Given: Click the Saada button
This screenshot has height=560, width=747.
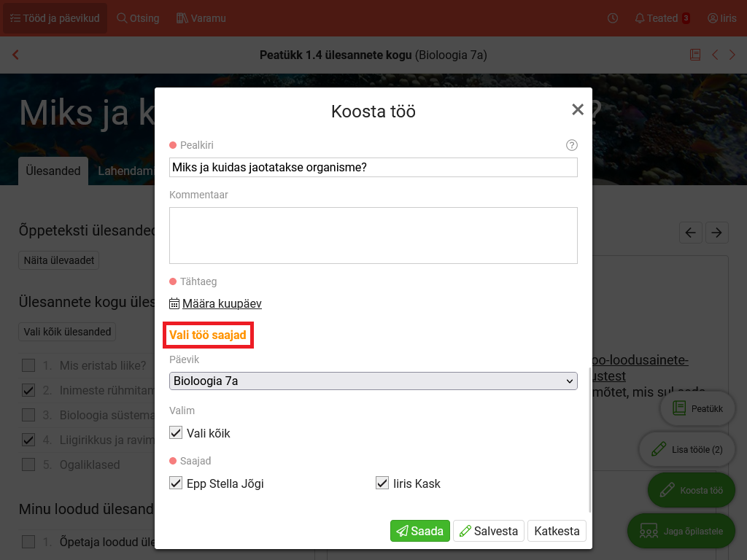Looking at the screenshot, I should point(419,531).
